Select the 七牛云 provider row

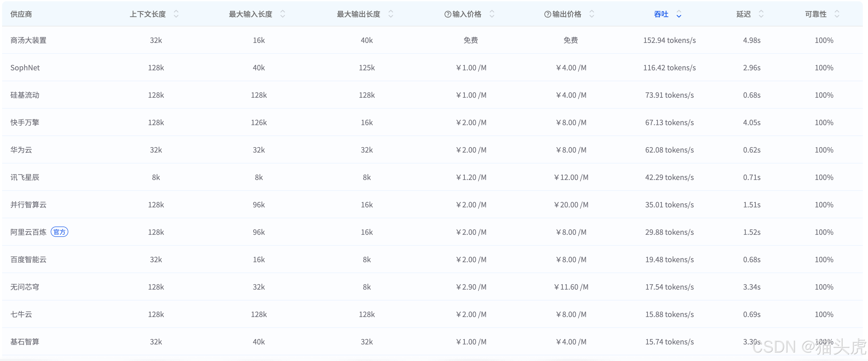point(21,314)
